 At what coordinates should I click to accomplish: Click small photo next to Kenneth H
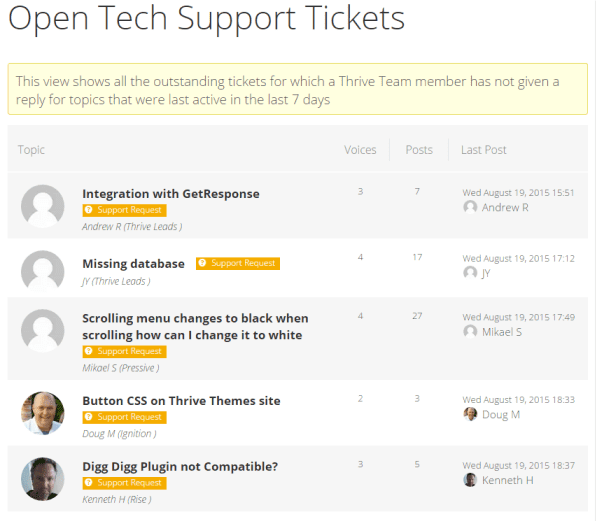pyautogui.click(x=470, y=480)
